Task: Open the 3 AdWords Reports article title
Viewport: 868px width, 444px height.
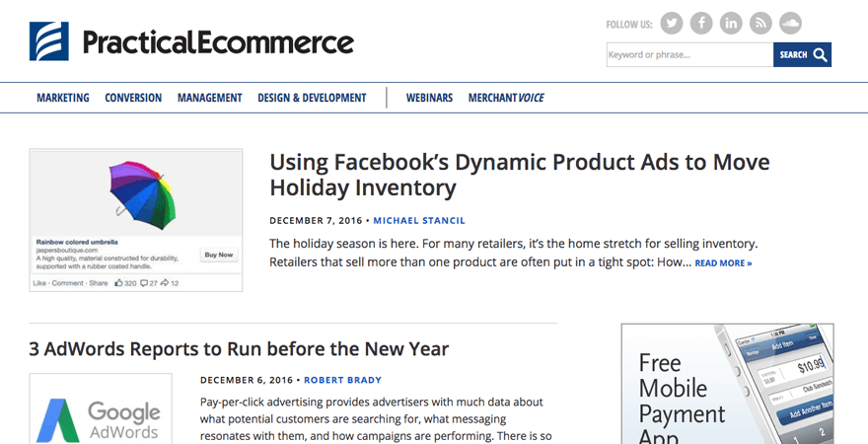Action: 239,348
